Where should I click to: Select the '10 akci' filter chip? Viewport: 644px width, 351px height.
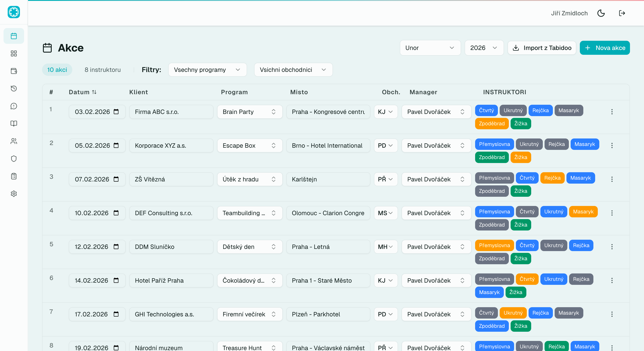[x=57, y=70]
